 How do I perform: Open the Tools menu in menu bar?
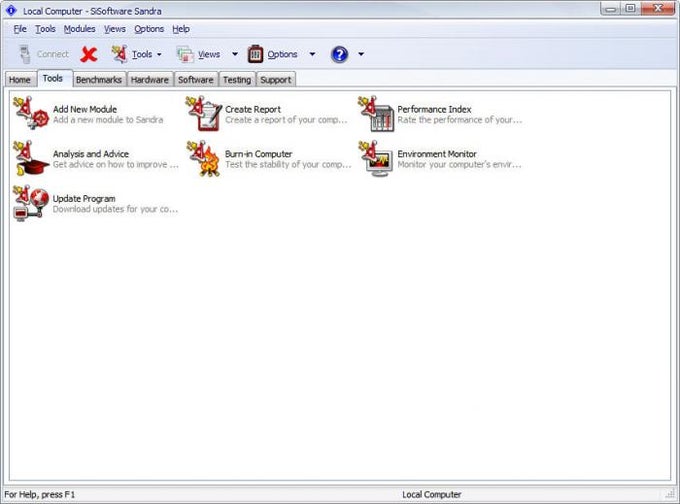46,29
